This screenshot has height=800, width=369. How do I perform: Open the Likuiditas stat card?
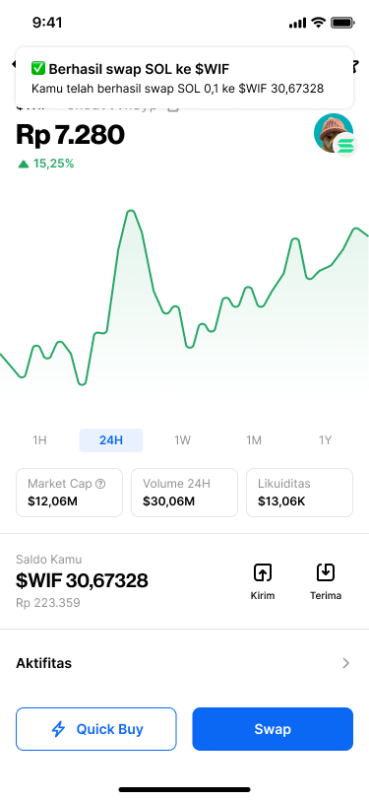pyautogui.click(x=300, y=493)
